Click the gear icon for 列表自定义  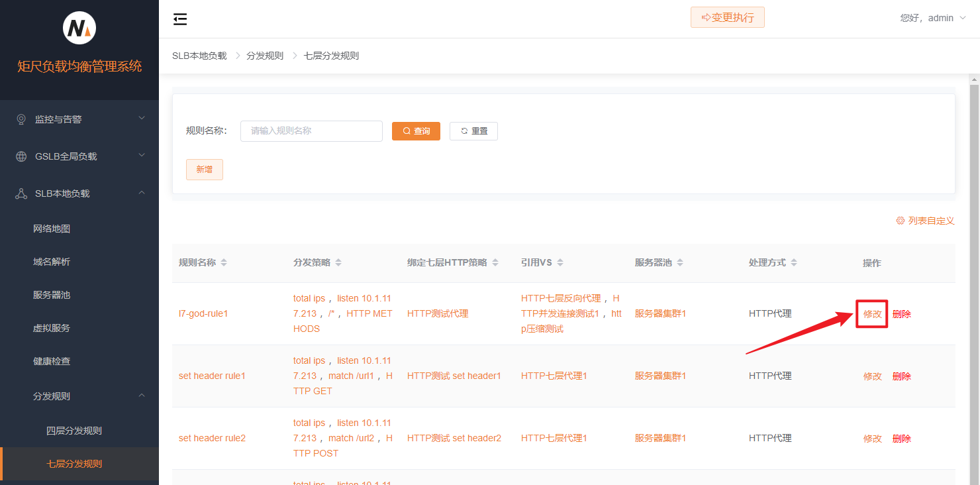point(900,221)
